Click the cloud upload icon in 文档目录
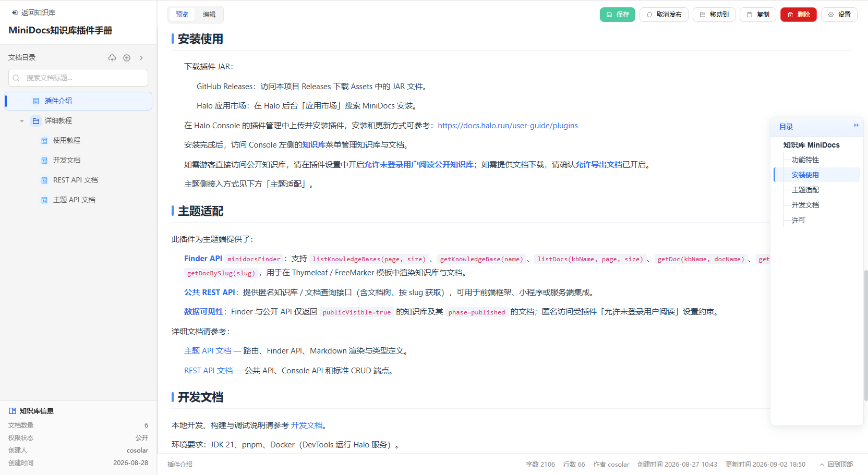 (112, 58)
